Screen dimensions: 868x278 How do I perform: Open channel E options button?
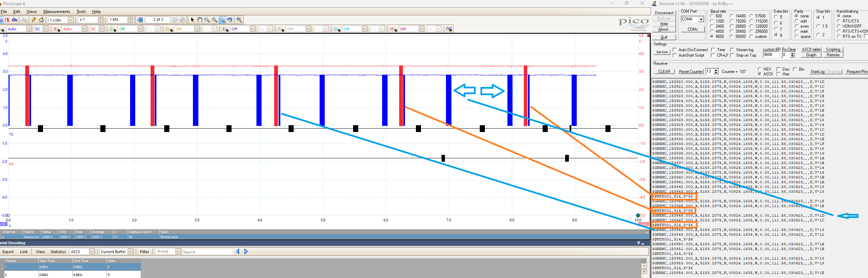point(225,29)
